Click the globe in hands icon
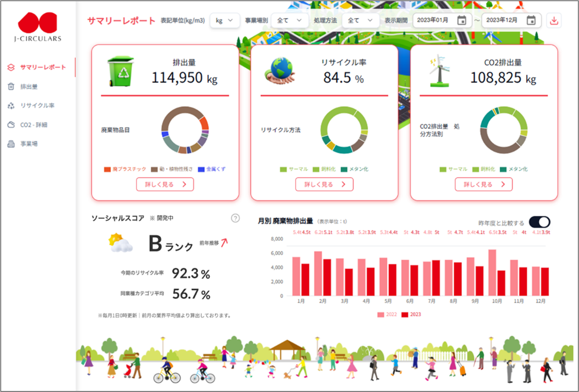 (x=280, y=71)
